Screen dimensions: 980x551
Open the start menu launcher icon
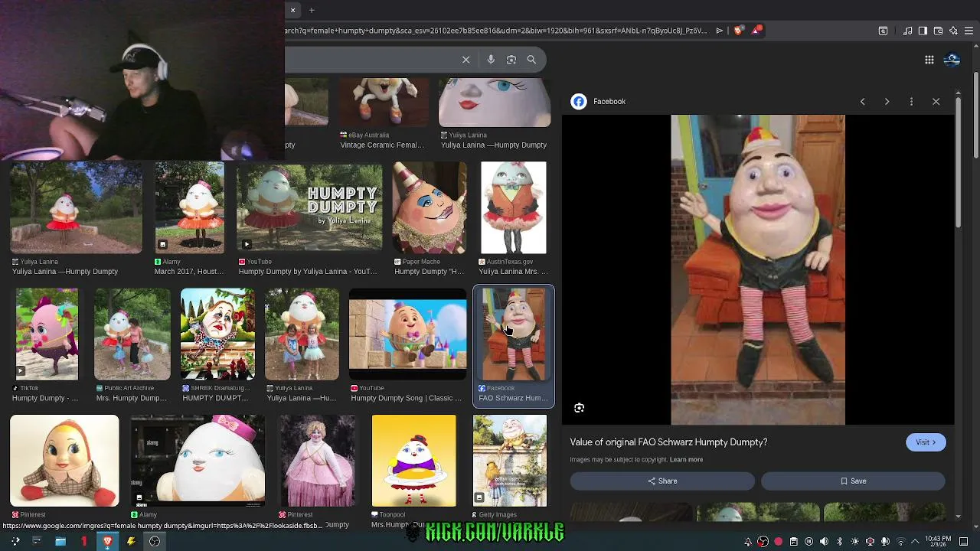pyautogui.click(x=15, y=541)
